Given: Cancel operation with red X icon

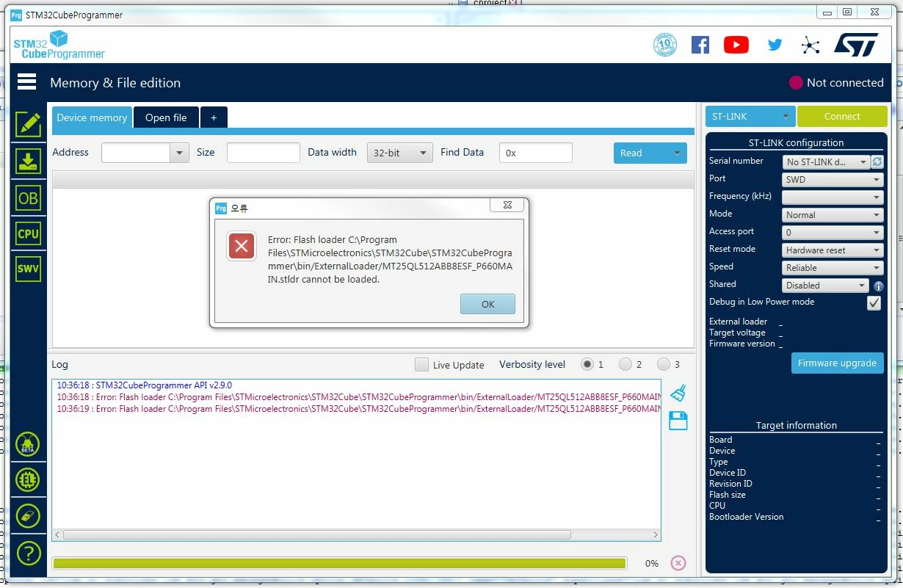Looking at the screenshot, I should pos(678,563).
